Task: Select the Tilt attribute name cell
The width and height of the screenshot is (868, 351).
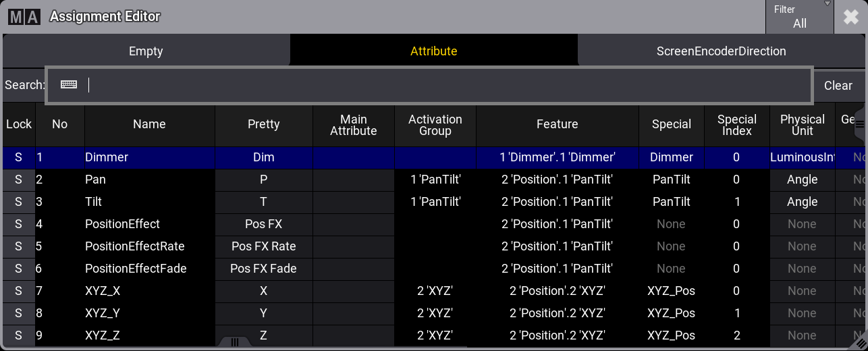Action: pyautogui.click(x=135, y=202)
